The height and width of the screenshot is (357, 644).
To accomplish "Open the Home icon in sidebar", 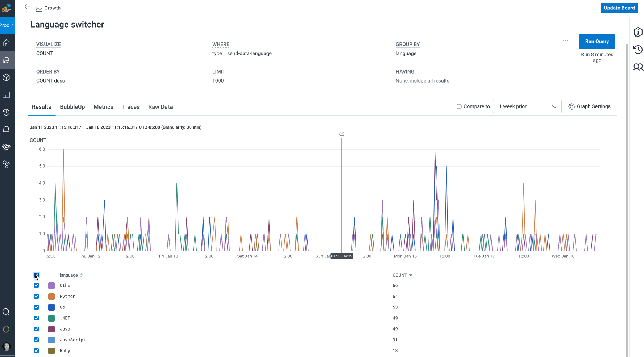I will [6, 43].
